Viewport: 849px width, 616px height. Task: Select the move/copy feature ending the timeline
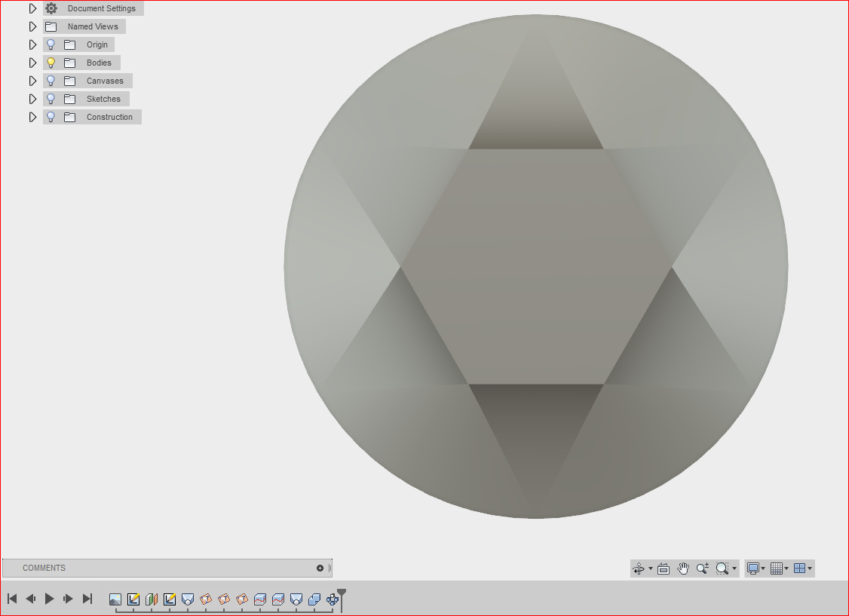333,599
